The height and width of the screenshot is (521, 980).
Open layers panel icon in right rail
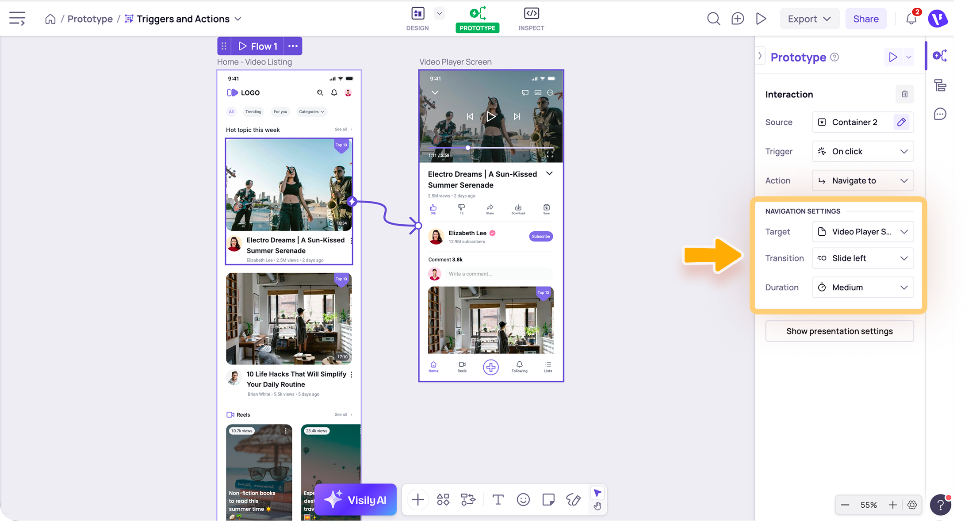point(940,85)
